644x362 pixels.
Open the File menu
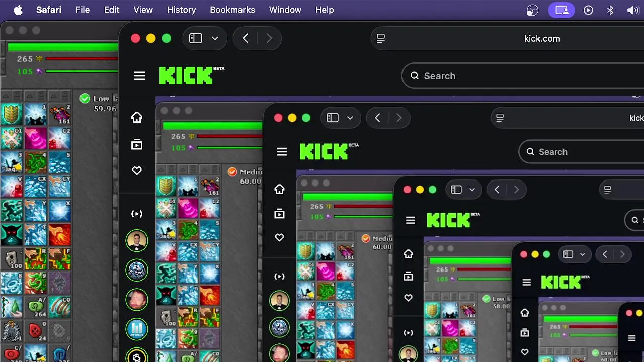[x=83, y=10]
